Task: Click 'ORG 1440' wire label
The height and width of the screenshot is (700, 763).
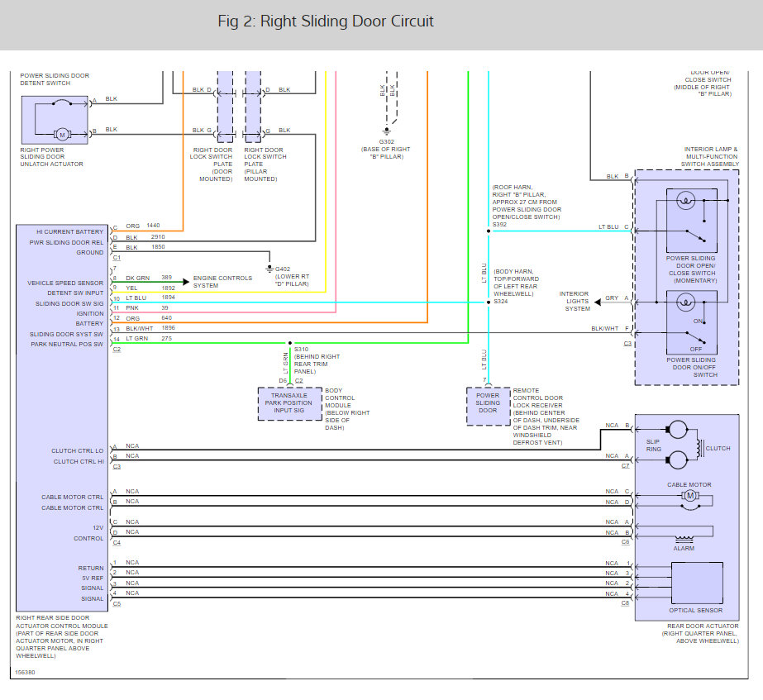Action: 142,226
